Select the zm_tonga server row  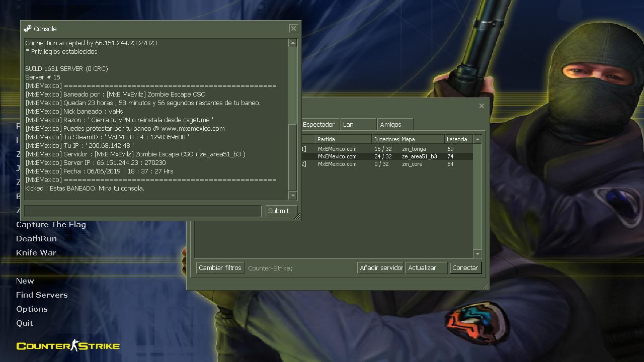click(x=386, y=149)
